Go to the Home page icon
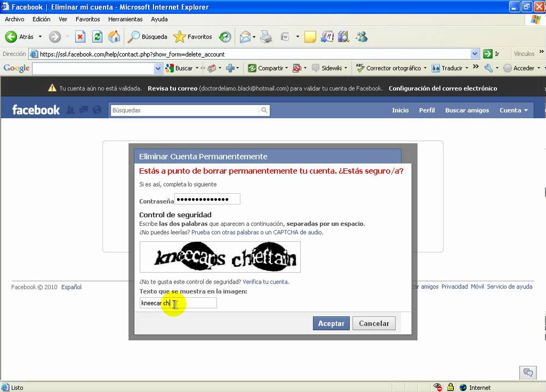 click(114, 36)
